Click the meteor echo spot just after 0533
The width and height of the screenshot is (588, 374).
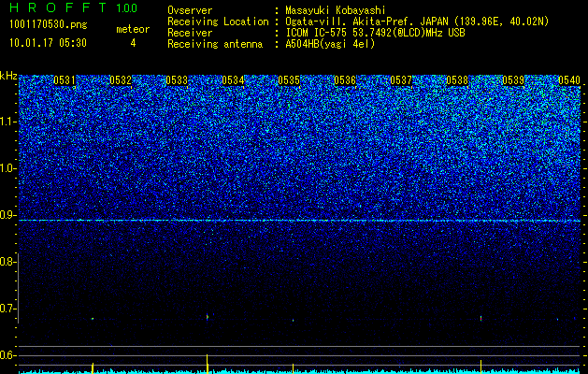207,317
